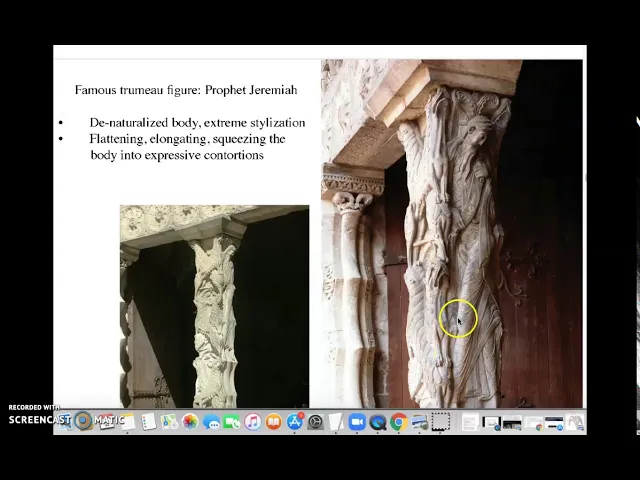Open the Books app in the Dock
The width and height of the screenshot is (640, 480).
pyautogui.click(x=274, y=422)
